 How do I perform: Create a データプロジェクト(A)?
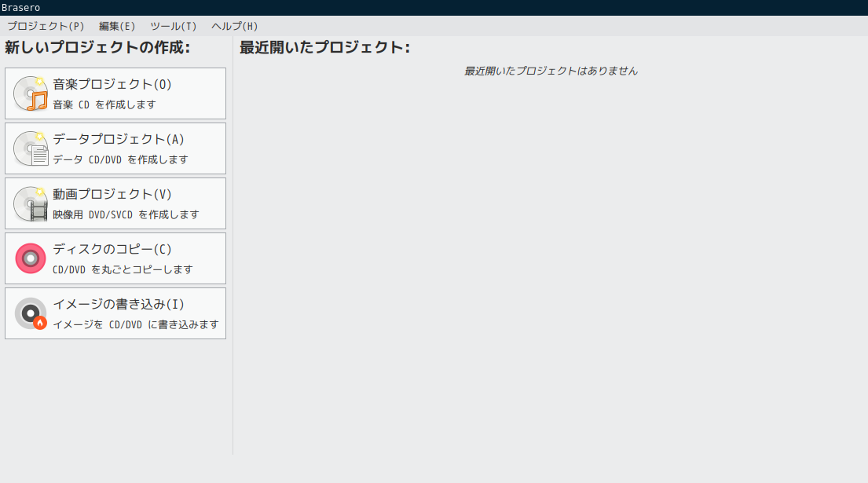(115, 148)
